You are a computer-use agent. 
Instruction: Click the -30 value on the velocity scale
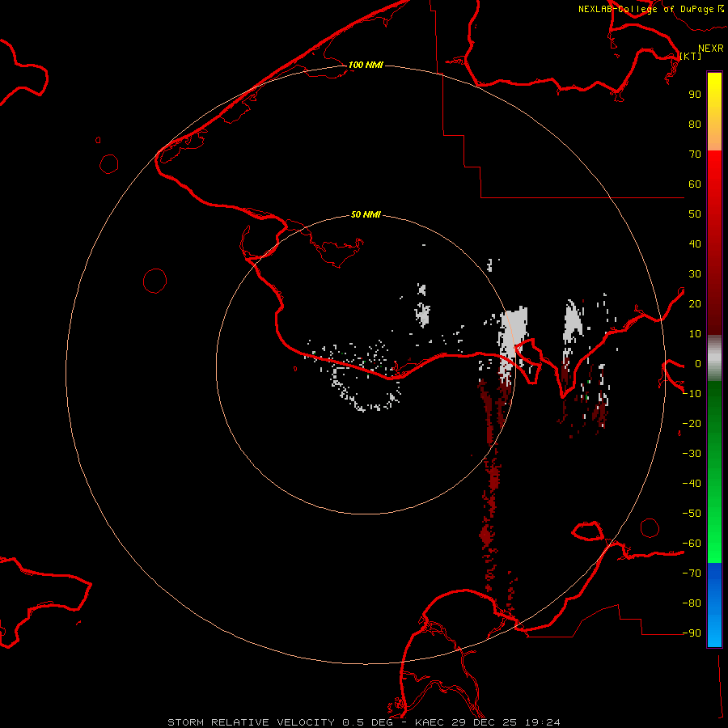coord(692,454)
